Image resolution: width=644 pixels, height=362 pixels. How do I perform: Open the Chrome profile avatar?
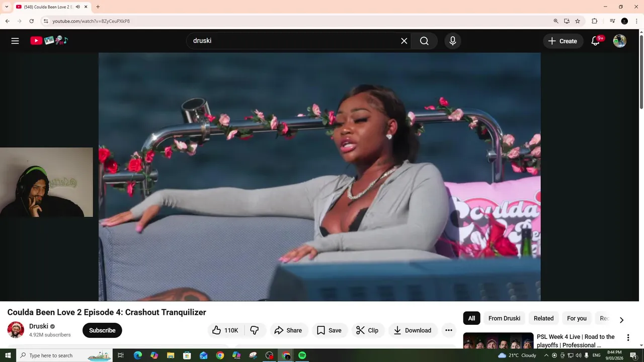pos(624,21)
